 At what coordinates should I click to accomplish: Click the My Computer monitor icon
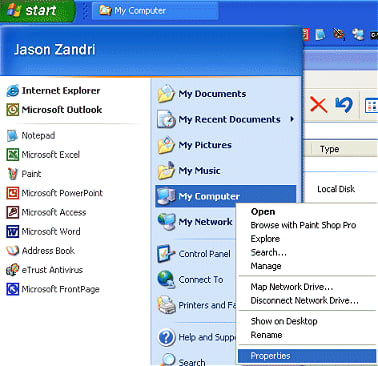tap(166, 196)
